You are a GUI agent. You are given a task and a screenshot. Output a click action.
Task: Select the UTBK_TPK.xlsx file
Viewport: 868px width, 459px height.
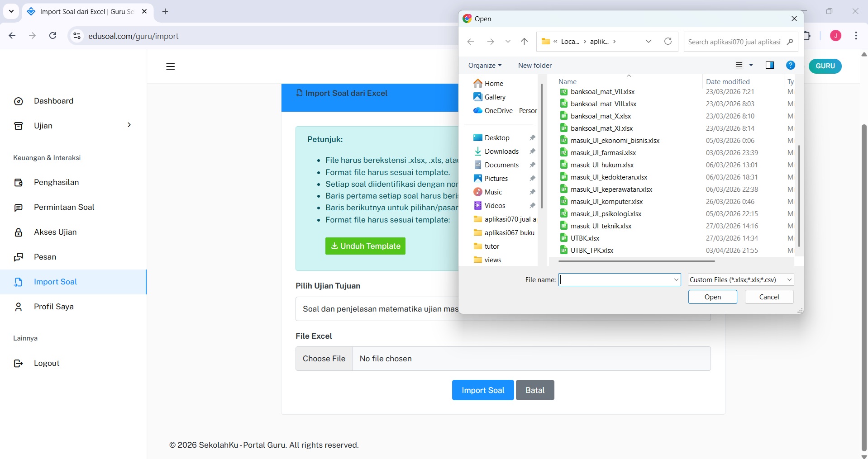point(592,251)
